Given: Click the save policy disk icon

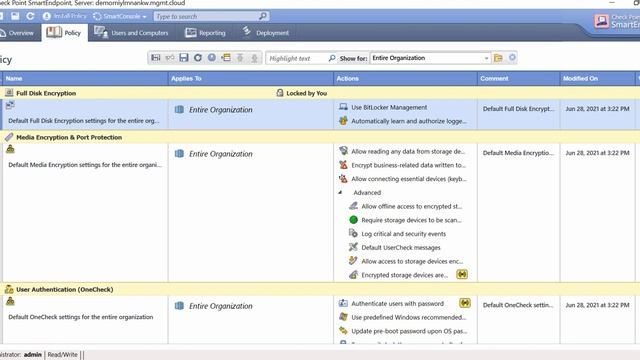Looking at the screenshot, I should 184,58.
